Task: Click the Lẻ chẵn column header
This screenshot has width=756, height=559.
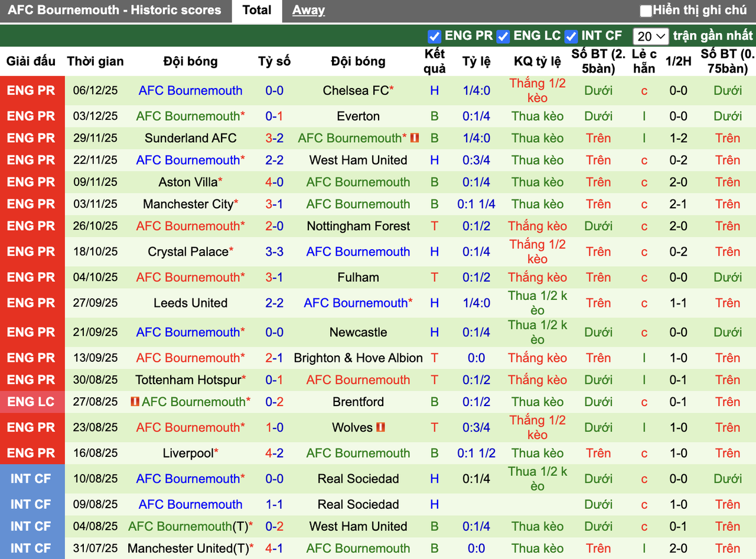Action: [644, 61]
